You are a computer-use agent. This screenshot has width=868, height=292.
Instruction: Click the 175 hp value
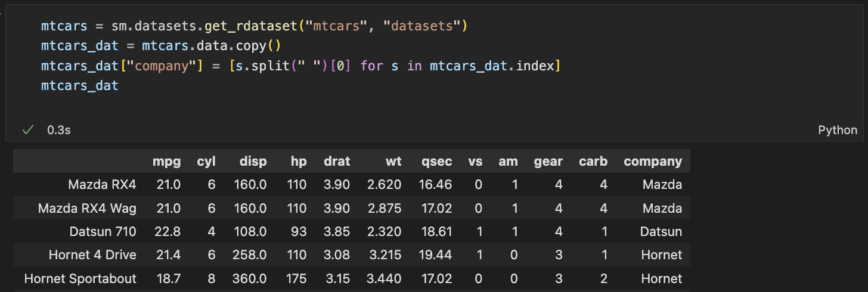point(296,278)
